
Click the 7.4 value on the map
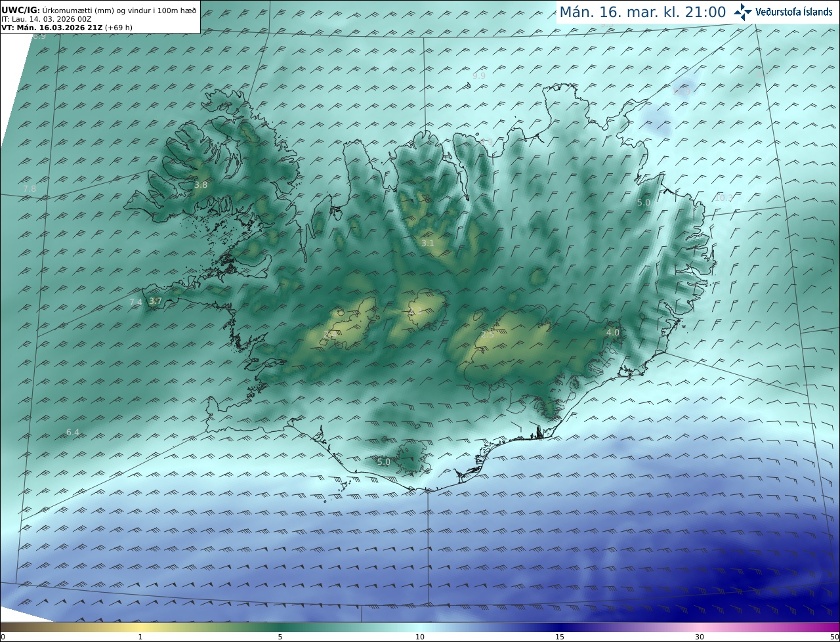(x=135, y=303)
